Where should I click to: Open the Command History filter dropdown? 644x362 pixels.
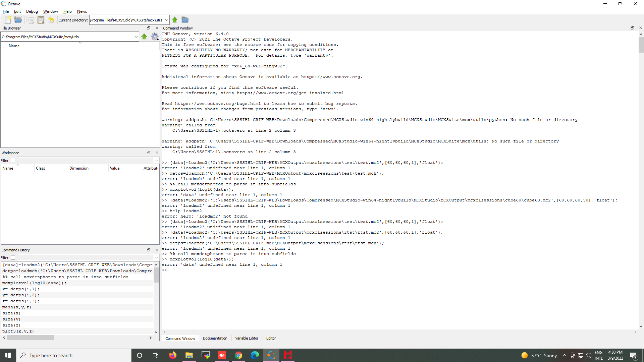tap(156, 257)
